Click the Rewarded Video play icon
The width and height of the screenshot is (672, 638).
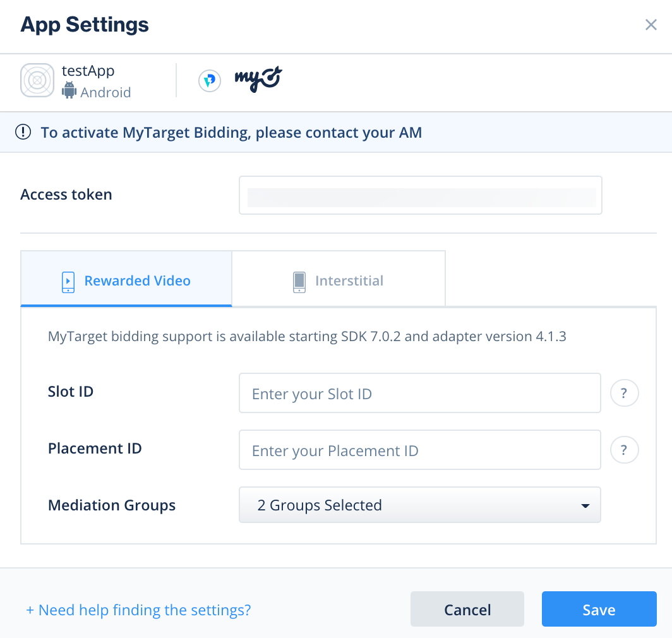(x=68, y=282)
